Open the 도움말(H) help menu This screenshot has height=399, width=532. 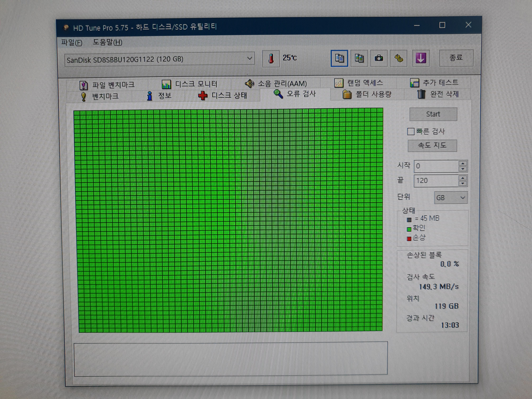(108, 42)
